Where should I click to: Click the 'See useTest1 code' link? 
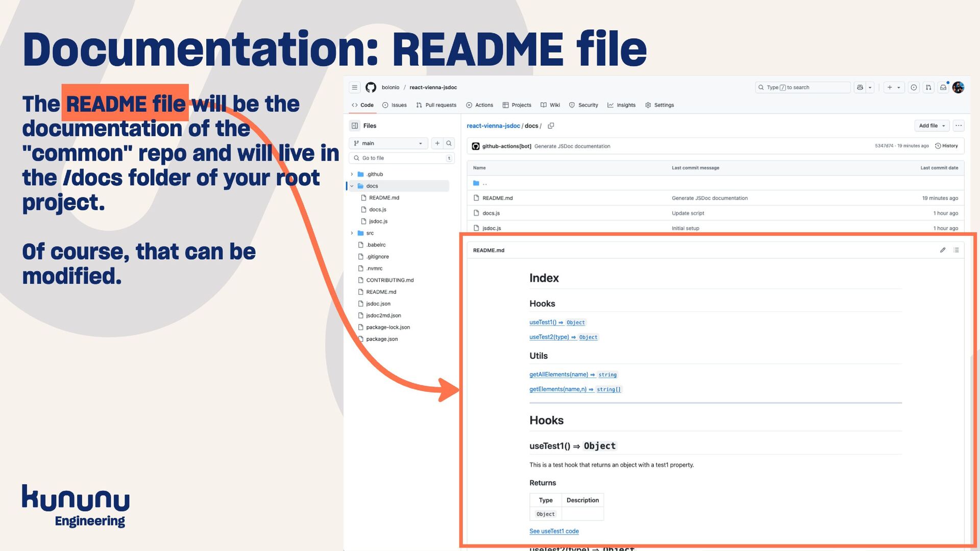coord(554,531)
